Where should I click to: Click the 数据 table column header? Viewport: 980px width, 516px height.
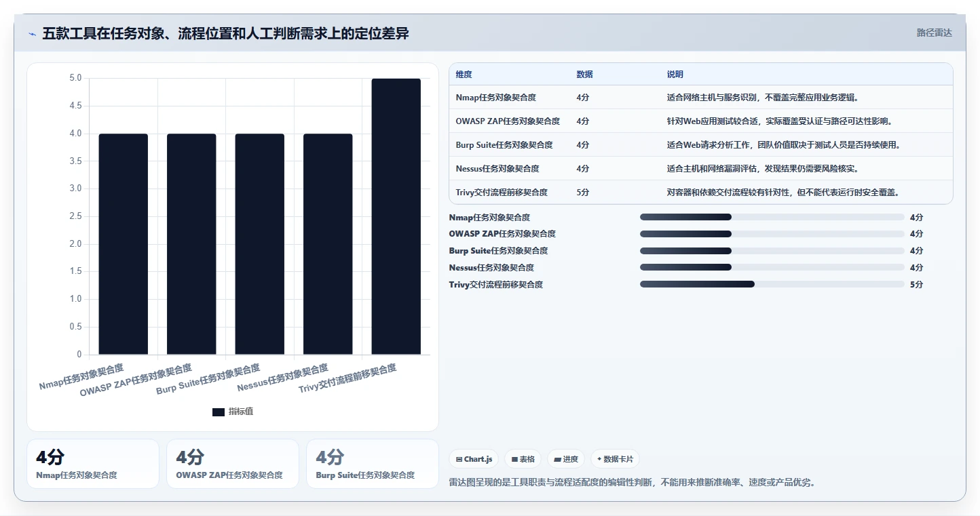[585, 75]
